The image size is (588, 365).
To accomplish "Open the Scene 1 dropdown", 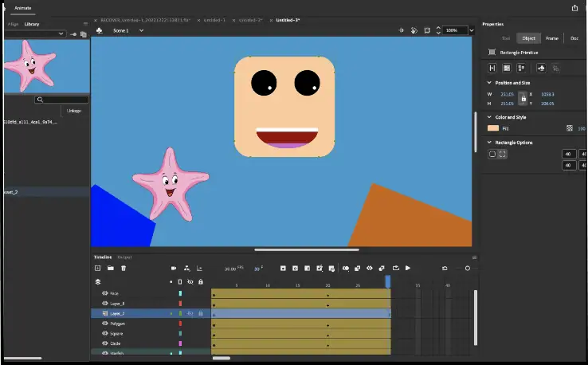I will click(x=141, y=30).
